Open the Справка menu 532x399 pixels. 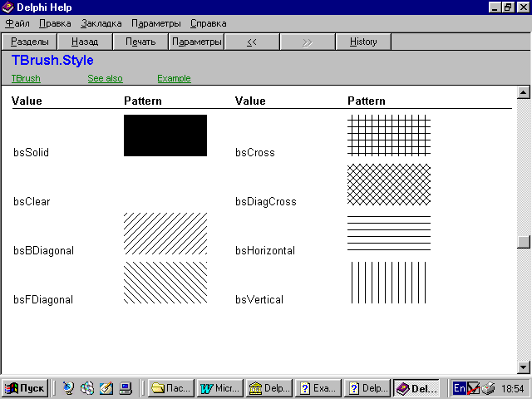point(209,23)
